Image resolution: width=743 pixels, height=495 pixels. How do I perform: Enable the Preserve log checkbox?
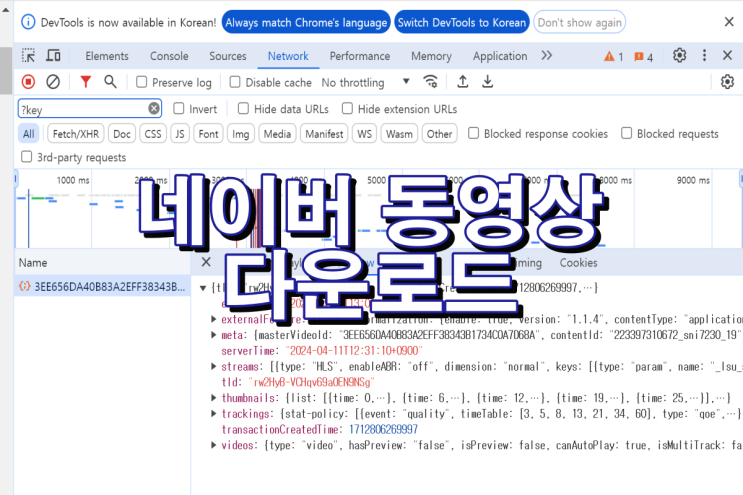click(x=142, y=83)
